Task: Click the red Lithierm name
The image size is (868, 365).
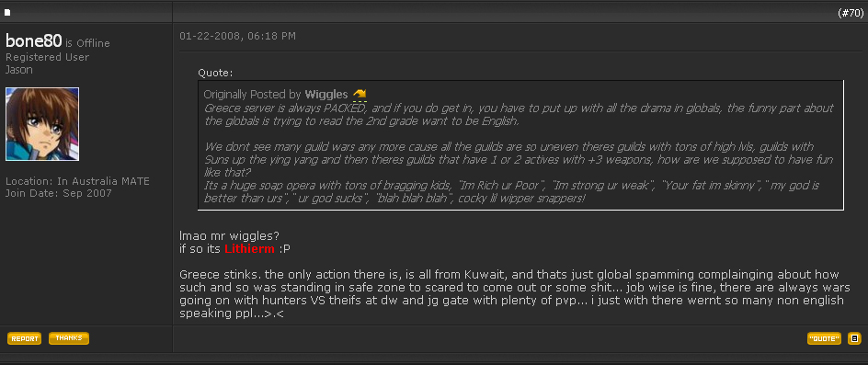Action: (x=250, y=249)
